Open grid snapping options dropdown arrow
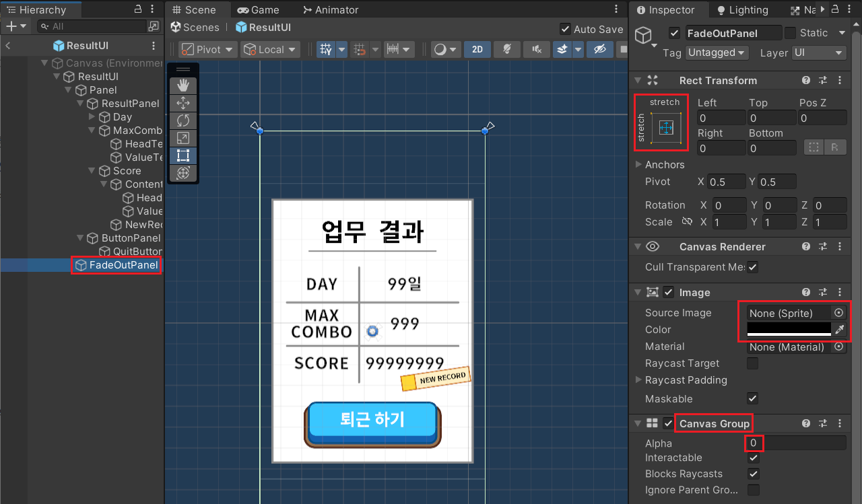862x504 pixels. point(341,49)
